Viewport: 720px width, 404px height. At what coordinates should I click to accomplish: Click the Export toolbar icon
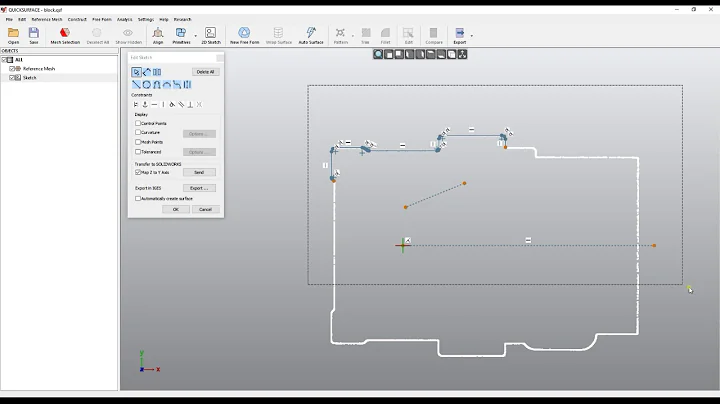(460, 35)
